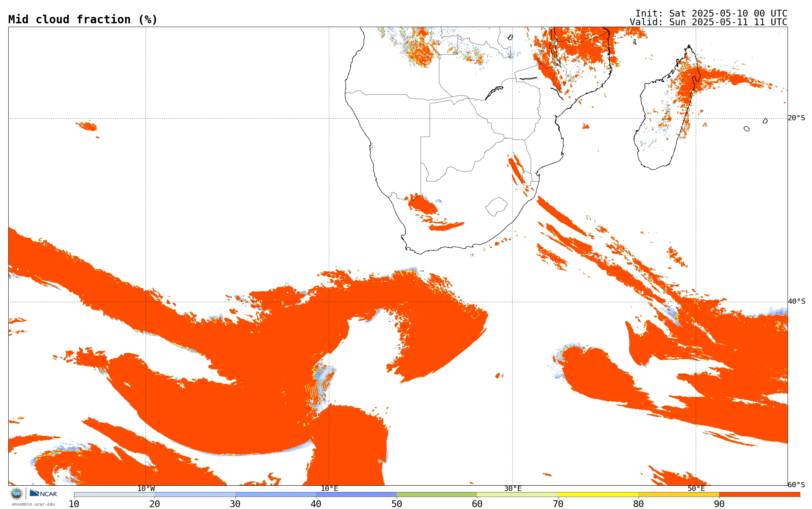Click the 10°E longitude label
812x509 pixels.
(329, 489)
